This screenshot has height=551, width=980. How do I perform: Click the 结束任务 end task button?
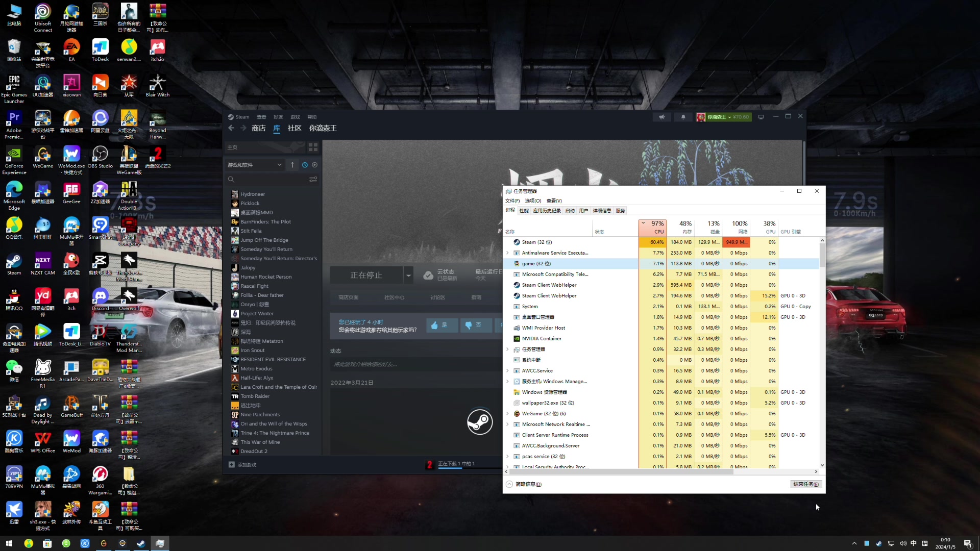(x=806, y=484)
